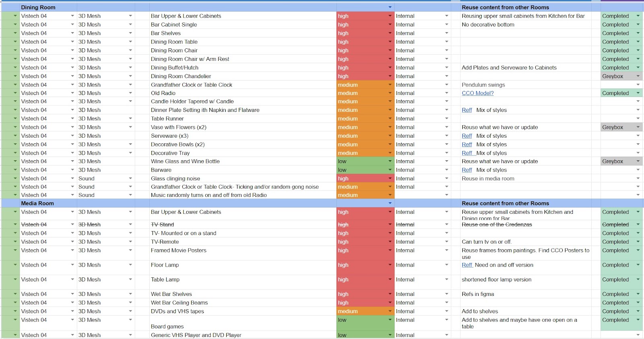Click the filter arrow in Dining Room header row
Viewport: 644px width, 339px height.
click(390, 7)
